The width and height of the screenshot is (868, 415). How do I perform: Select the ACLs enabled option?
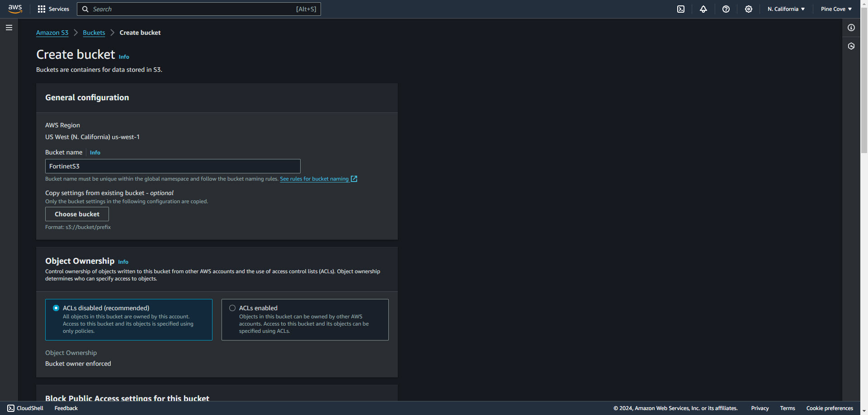[305, 320]
